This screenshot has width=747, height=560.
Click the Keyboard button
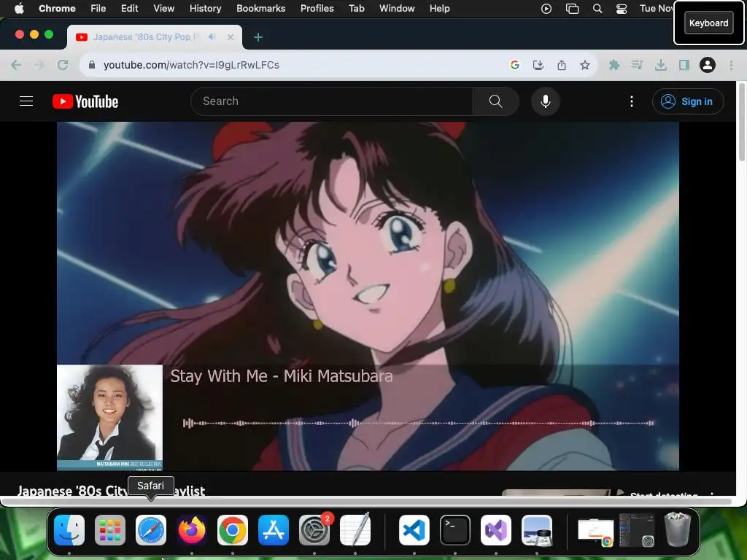click(708, 23)
